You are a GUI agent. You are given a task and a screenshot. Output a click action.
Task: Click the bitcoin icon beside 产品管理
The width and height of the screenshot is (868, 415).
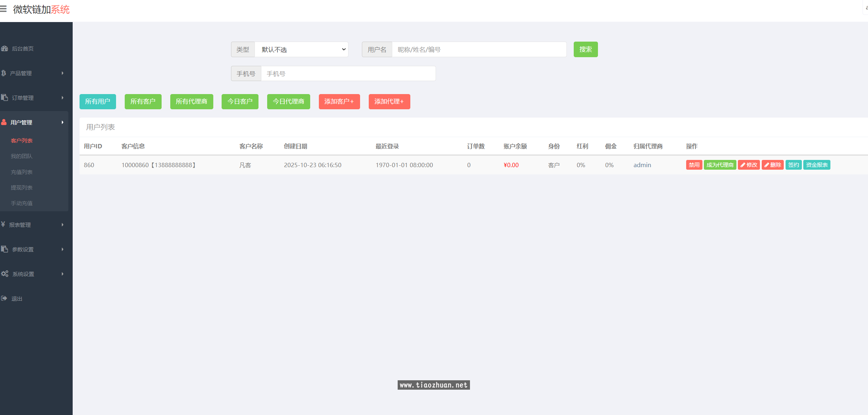point(4,73)
